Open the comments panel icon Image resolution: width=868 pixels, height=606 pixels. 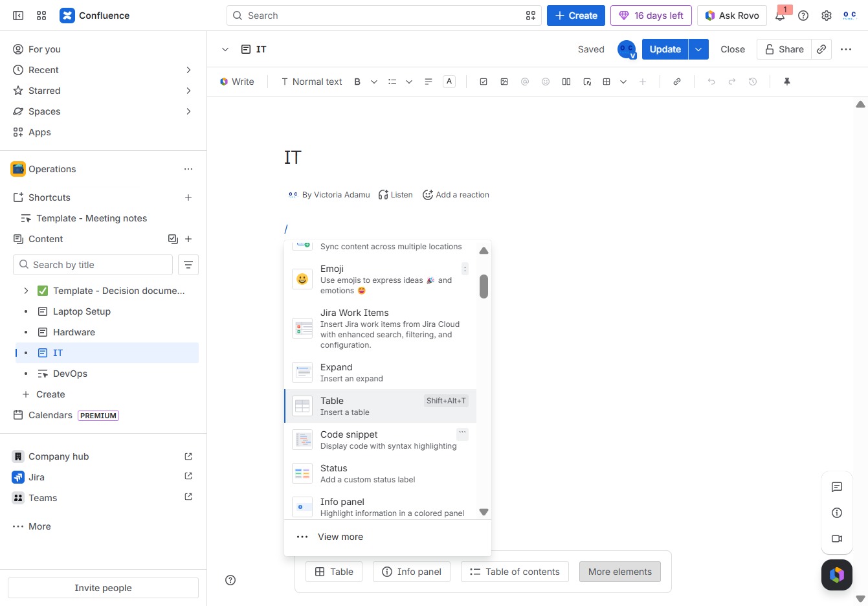tap(837, 487)
